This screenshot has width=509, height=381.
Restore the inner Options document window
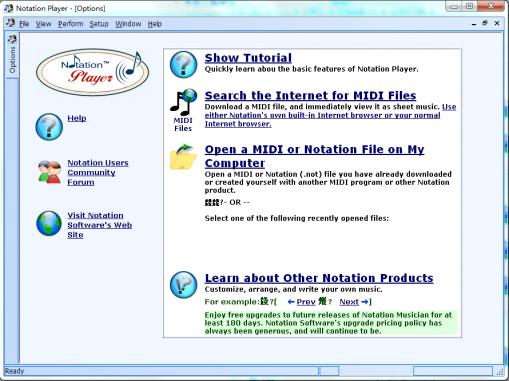pyautogui.click(x=485, y=23)
